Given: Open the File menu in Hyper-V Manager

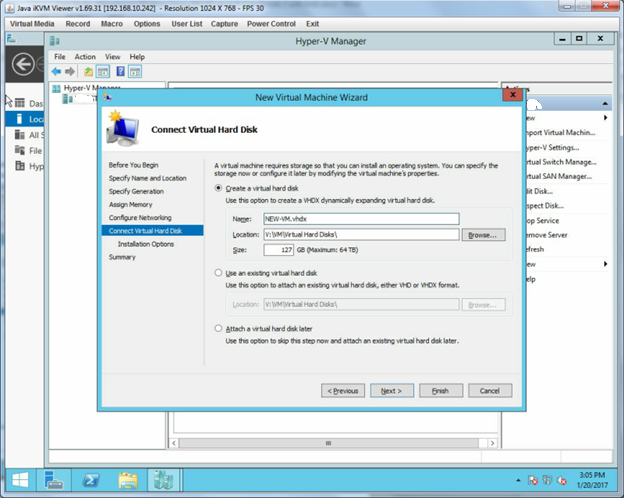Looking at the screenshot, I should click(x=60, y=57).
